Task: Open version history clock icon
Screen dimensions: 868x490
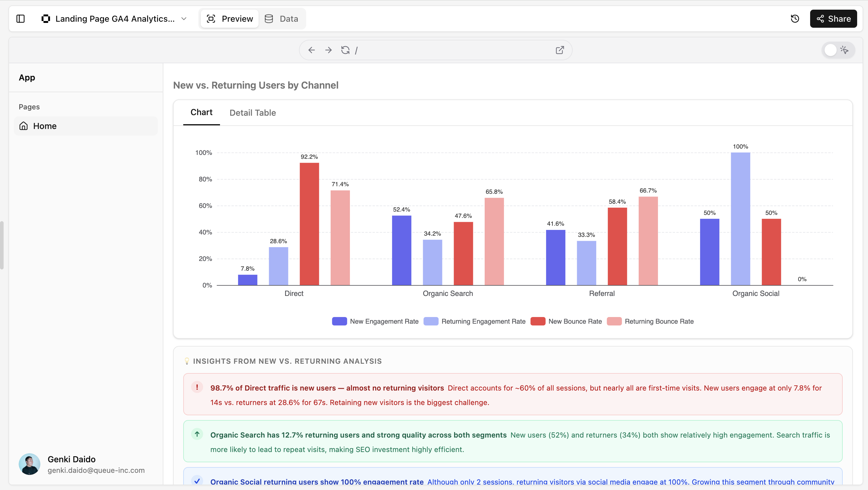Action: 795,19
